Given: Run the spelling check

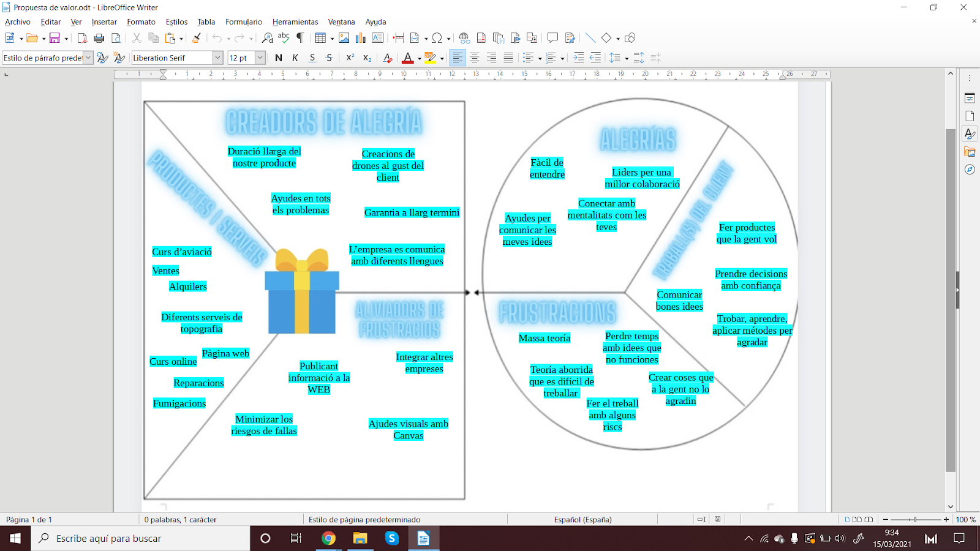Looking at the screenshot, I should click(284, 38).
